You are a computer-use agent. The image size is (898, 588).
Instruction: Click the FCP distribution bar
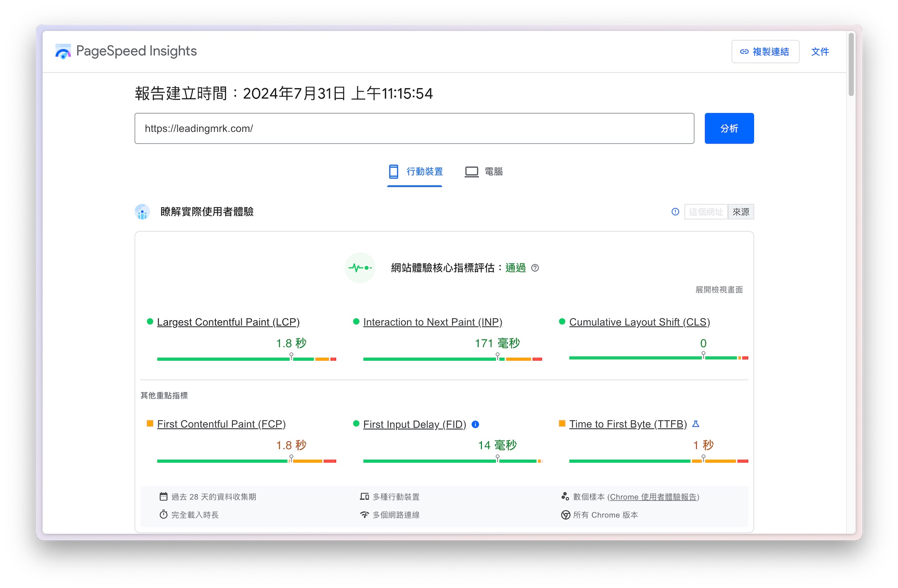click(x=246, y=461)
